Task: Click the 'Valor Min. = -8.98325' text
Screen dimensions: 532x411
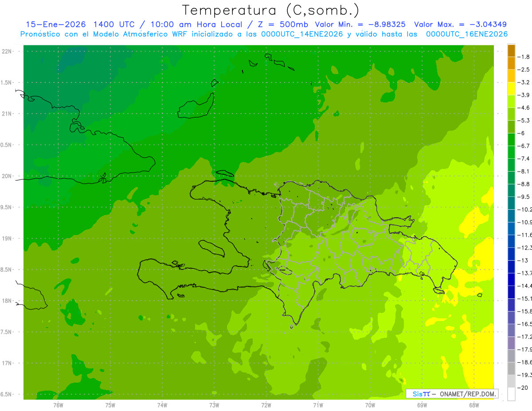Action: tap(360, 24)
